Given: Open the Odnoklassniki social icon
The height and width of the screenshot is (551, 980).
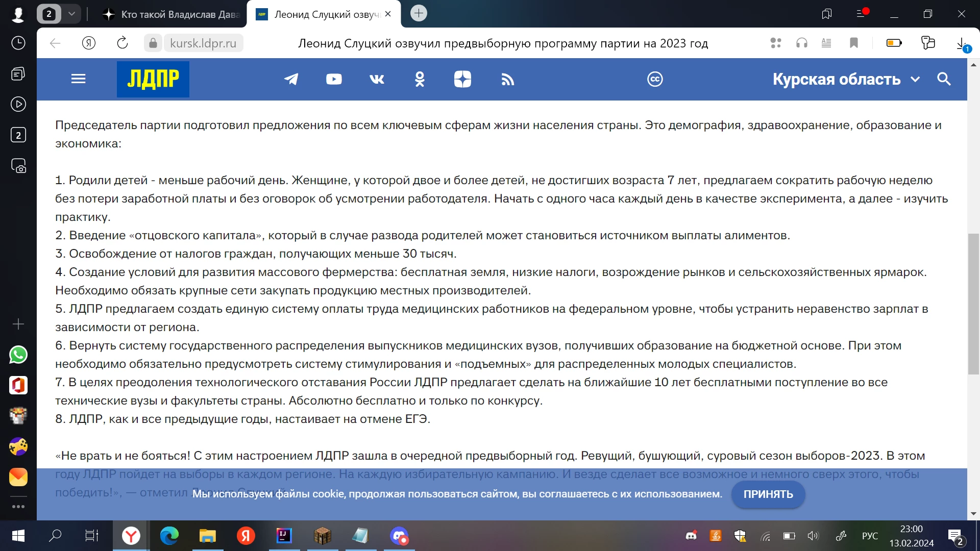Looking at the screenshot, I should [x=420, y=79].
